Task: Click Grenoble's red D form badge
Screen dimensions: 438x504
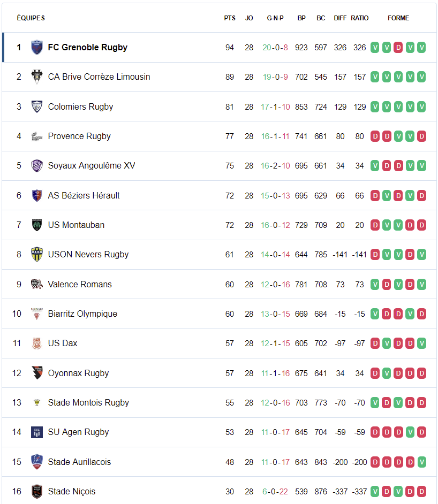Action: click(x=398, y=48)
